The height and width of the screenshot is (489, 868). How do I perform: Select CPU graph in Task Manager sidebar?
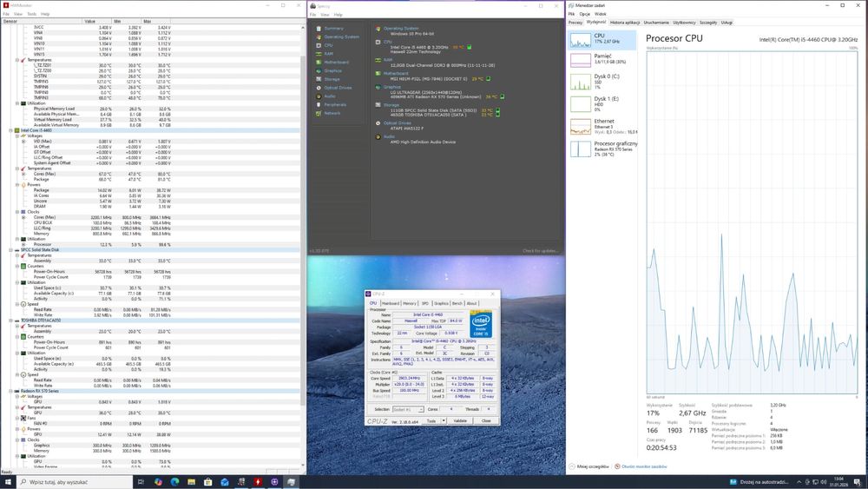[x=602, y=40]
